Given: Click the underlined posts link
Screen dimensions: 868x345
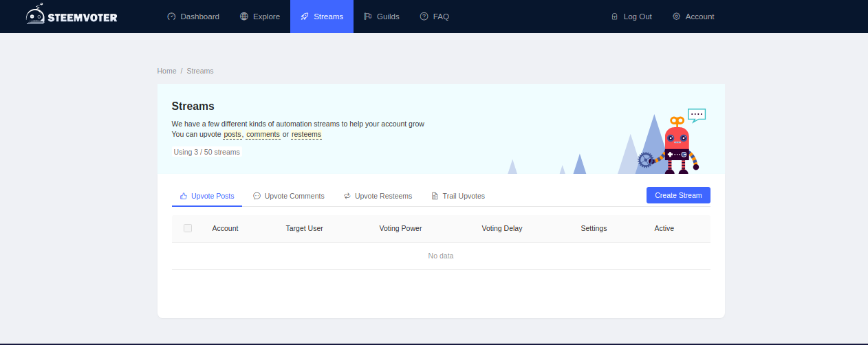Looking at the screenshot, I should point(232,135).
